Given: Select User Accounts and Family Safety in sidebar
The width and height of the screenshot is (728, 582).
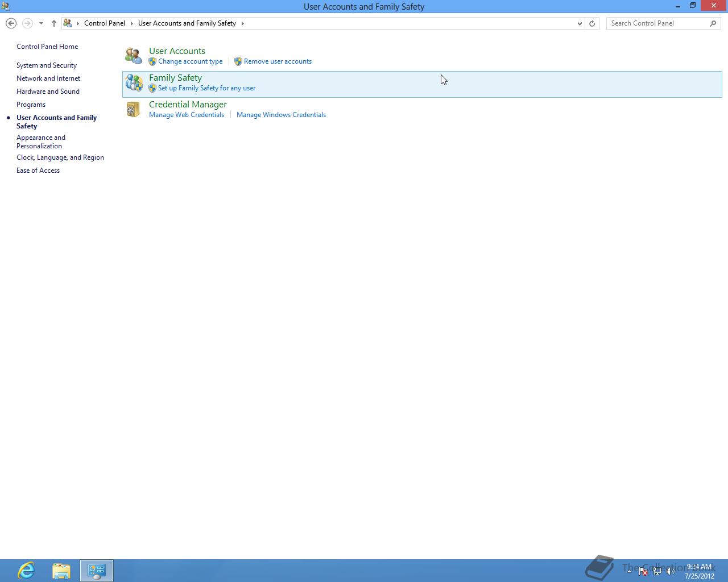Looking at the screenshot, I should click(56, 122).
